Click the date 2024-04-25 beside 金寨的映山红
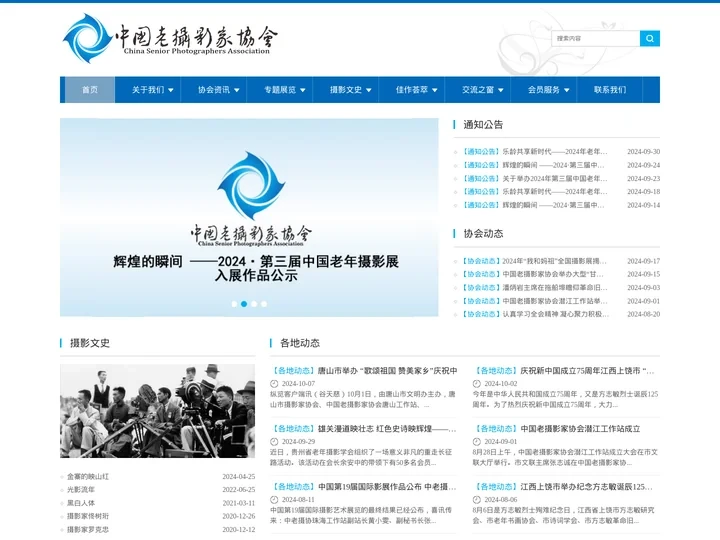 pyautogui.click(x=239, y=477)
